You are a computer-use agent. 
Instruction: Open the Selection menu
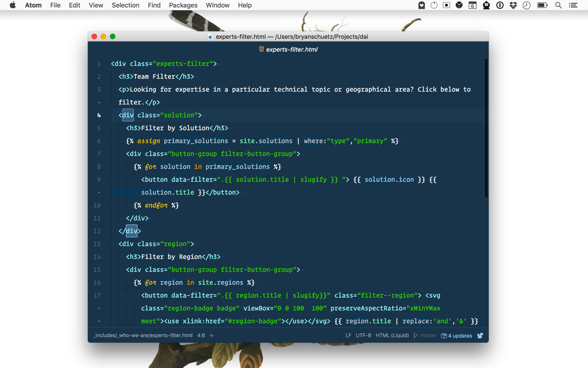point(125,5)
